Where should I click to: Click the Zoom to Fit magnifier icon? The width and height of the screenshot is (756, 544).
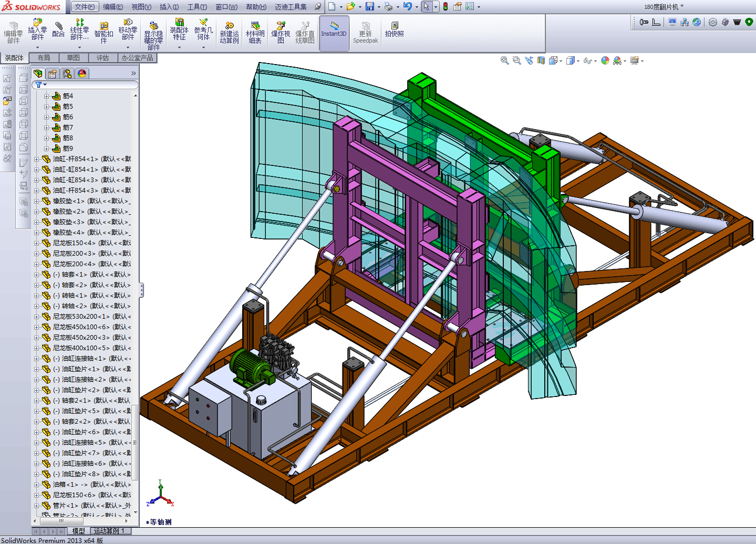(504, 60)
